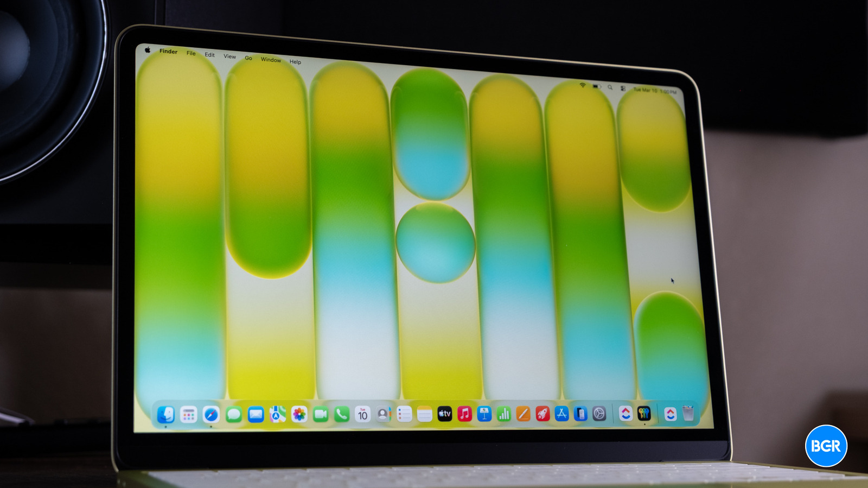
Task: Launch Safari from the Dock
Action: click(x=211, y=415)
